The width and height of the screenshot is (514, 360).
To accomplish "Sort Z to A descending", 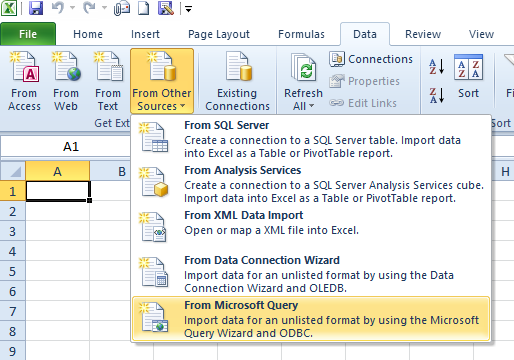I will (x=437, y=95).
